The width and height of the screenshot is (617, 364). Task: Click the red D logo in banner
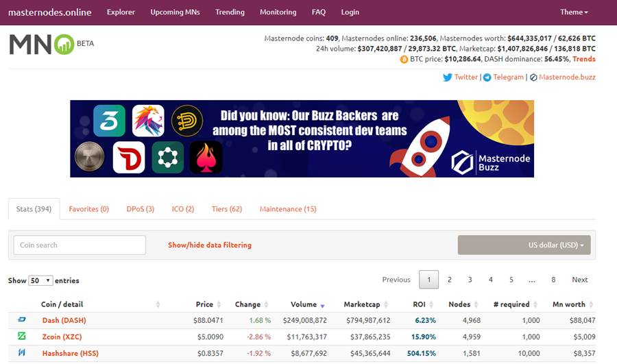pyautogui.click(x=129, y=158)
